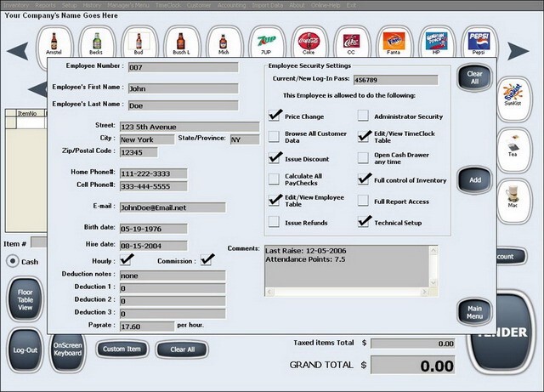Enable Calculate All PayChecks permission

click(274, 179)
